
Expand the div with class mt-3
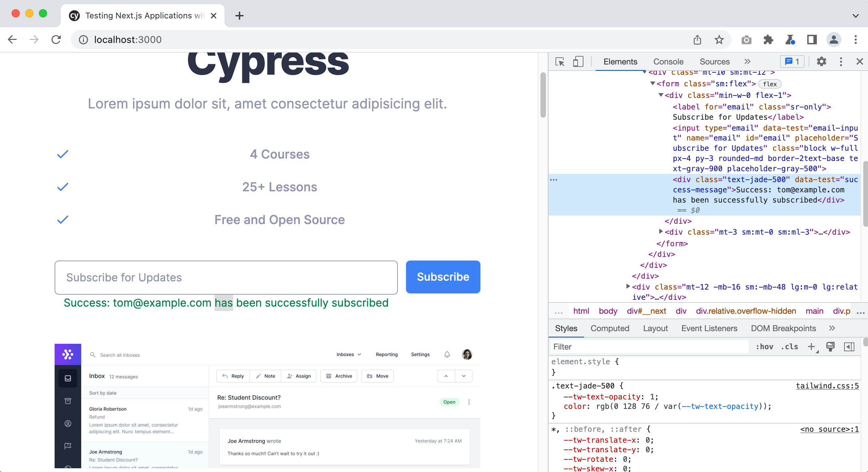pos(661,232)
